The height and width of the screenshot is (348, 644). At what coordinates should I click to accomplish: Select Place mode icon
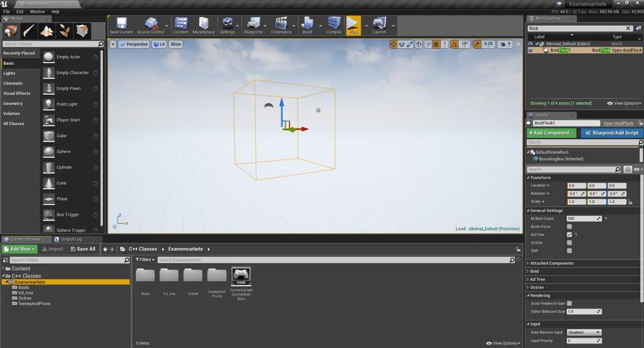point(11,31)
